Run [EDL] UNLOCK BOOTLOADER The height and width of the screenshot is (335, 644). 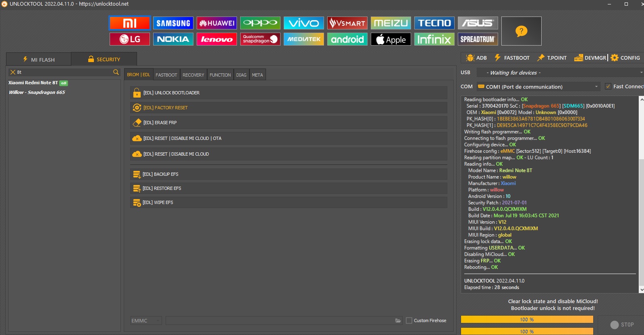tap(289, 93)
